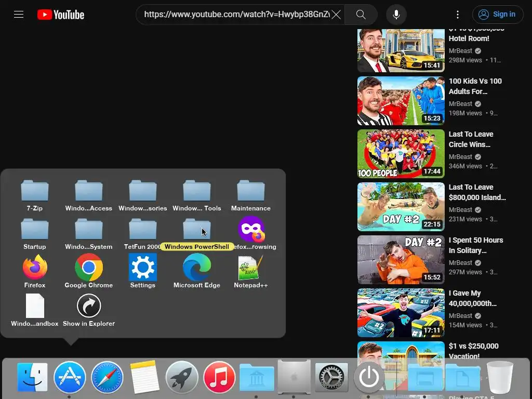
Task: Click '$1 vs $250,000 Vacation!' title
Action: (473, 351)
